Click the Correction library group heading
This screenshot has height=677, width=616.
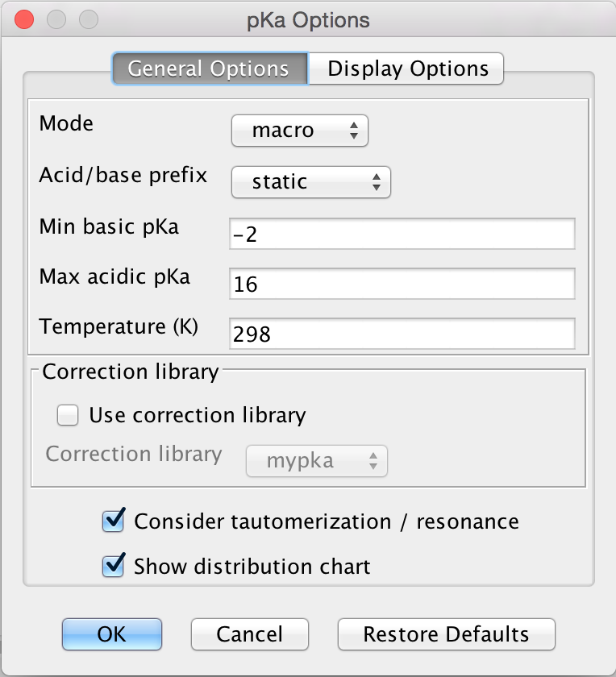click(131, 372)
